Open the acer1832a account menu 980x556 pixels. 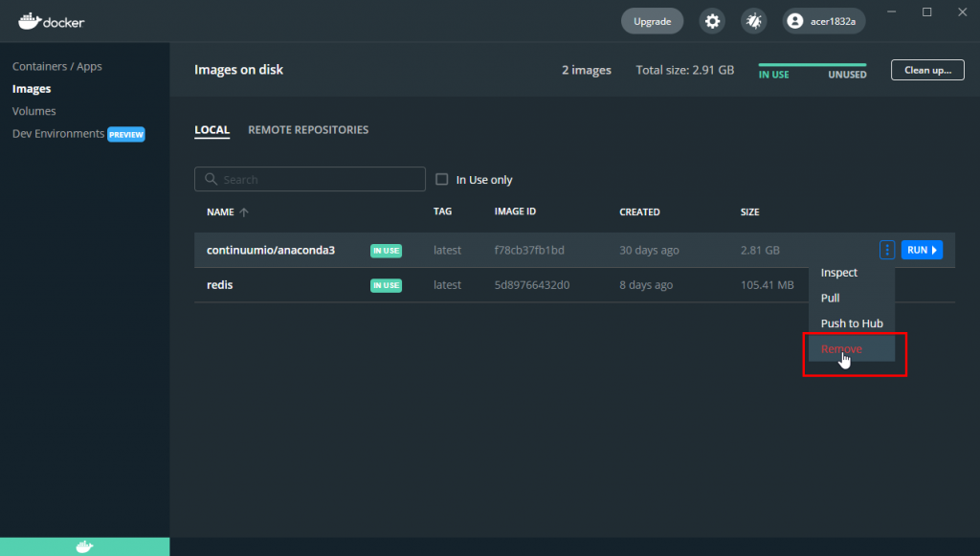(x=824, y=21)
